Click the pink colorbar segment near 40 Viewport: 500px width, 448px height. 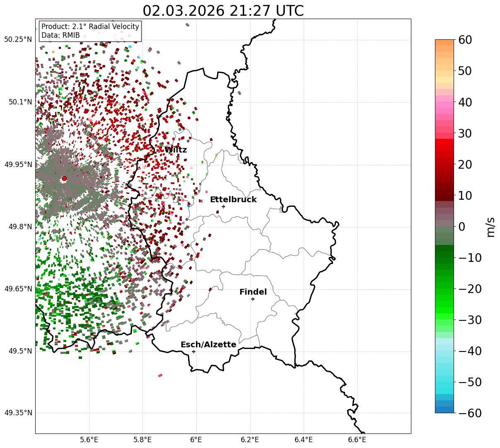point(444,104)
